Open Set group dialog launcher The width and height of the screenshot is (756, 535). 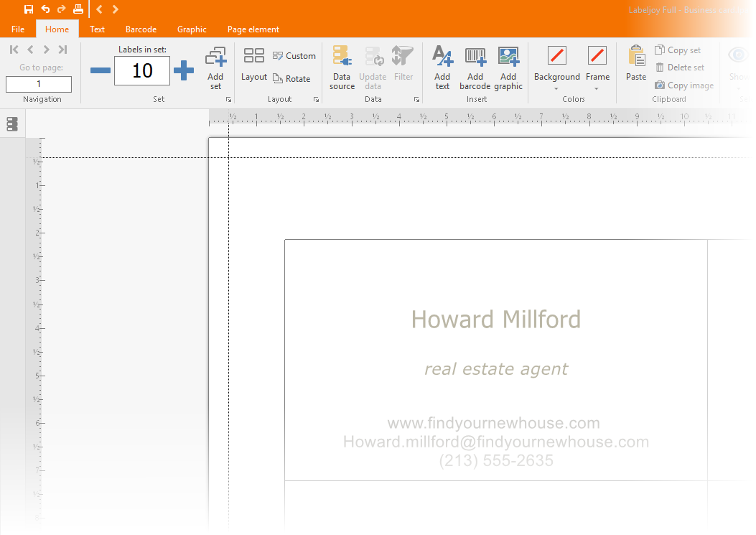click(228, 99)
